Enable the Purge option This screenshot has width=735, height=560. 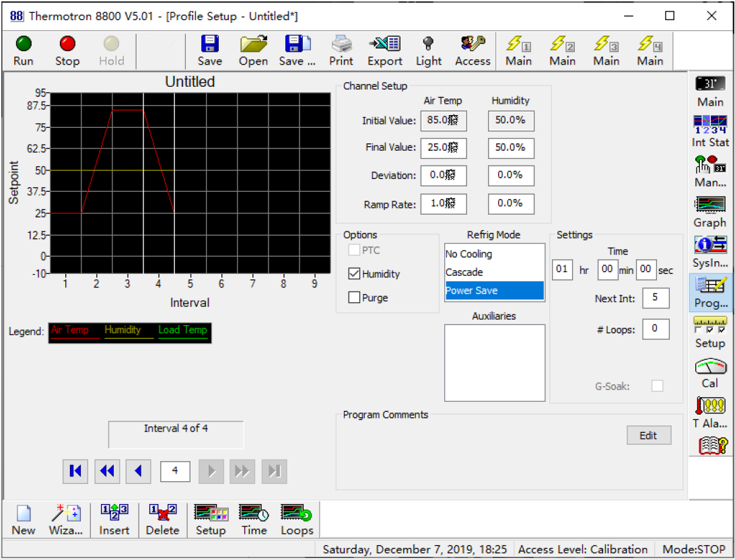coord(354,297)
